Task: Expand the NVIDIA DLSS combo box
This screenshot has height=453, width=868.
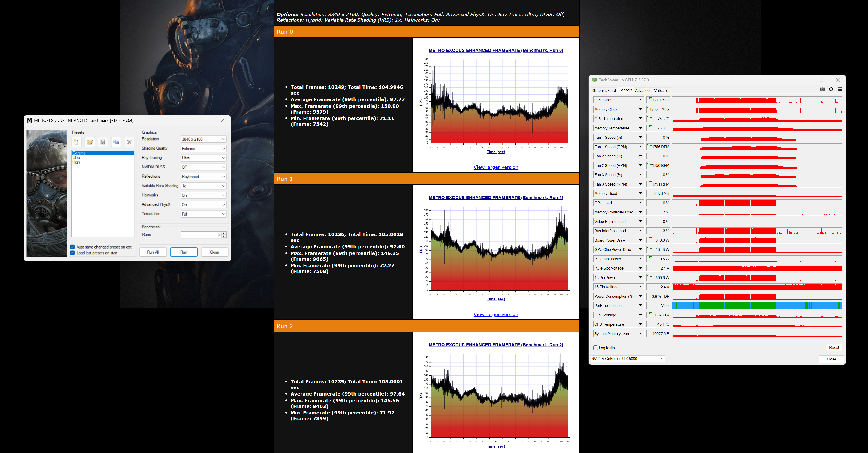Action: (x=204, y=167)
